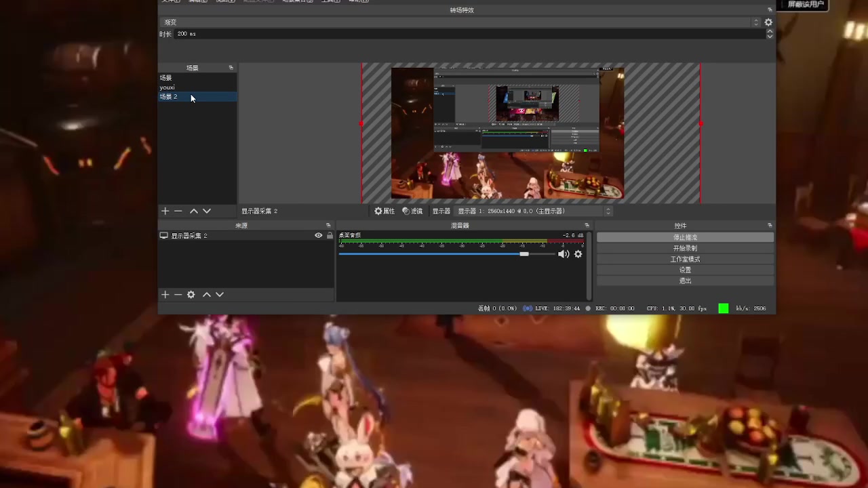This screenshot has height=488, width=868.
Task: Select the 场景 2 scene
Action: (197, 97)
